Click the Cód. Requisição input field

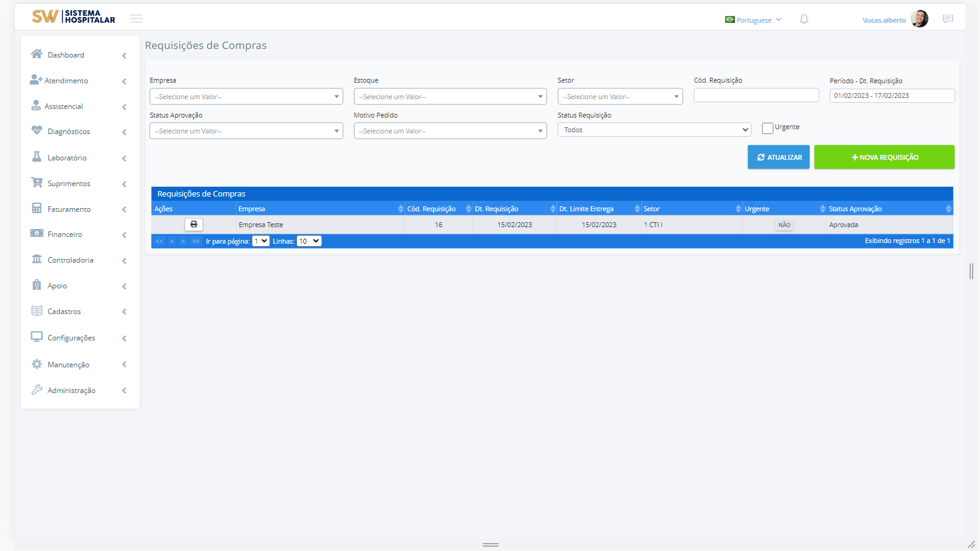coord(756,96)
